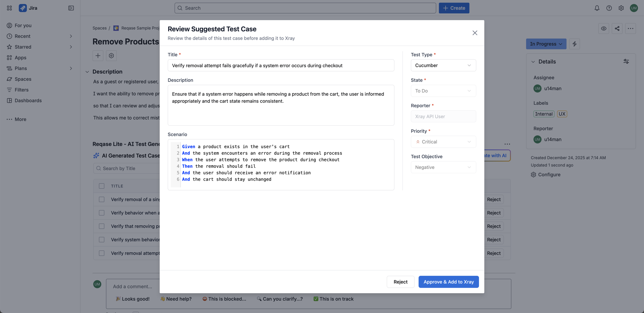Check the checkbox for 'Verify removal of a sin...' row
This screenshot has height=313, width=644.
click(101, 199)
